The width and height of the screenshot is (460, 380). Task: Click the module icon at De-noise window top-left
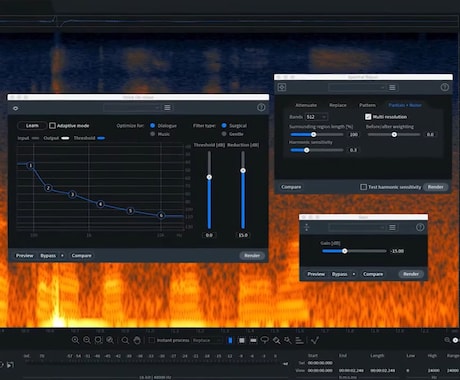pos(15,108)
